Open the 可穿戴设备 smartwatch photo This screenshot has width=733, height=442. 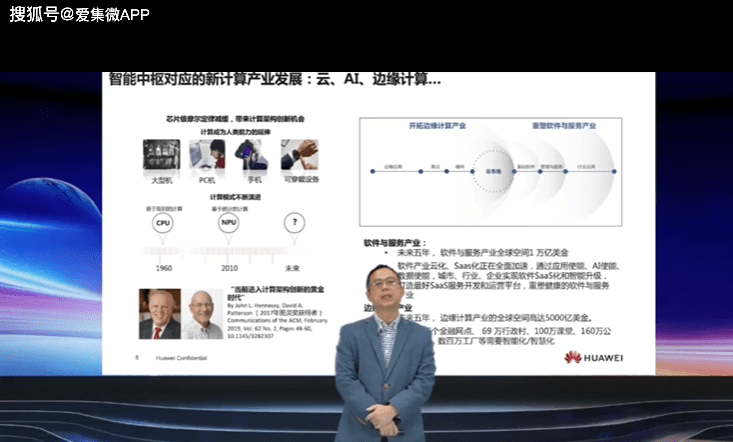click(300, 155)
